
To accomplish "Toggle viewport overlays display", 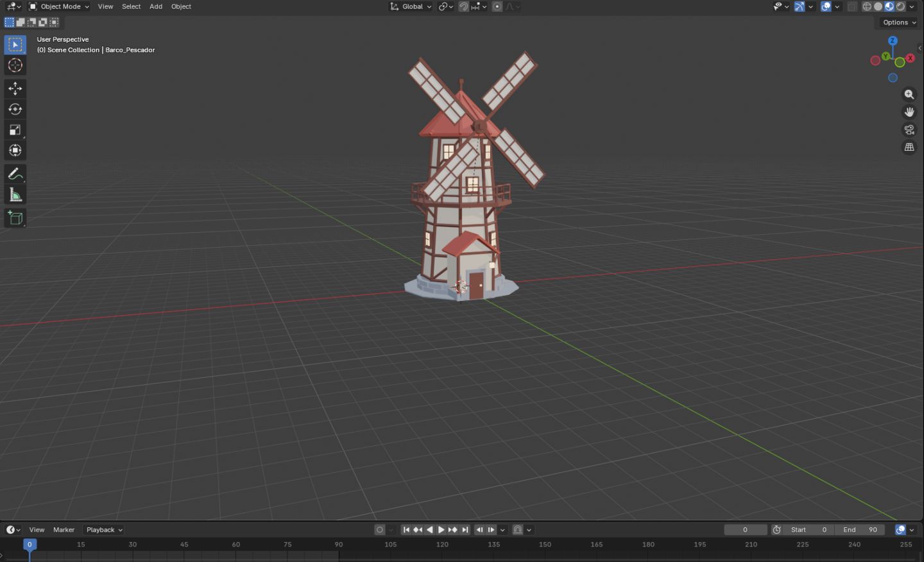I will point(826,6).
